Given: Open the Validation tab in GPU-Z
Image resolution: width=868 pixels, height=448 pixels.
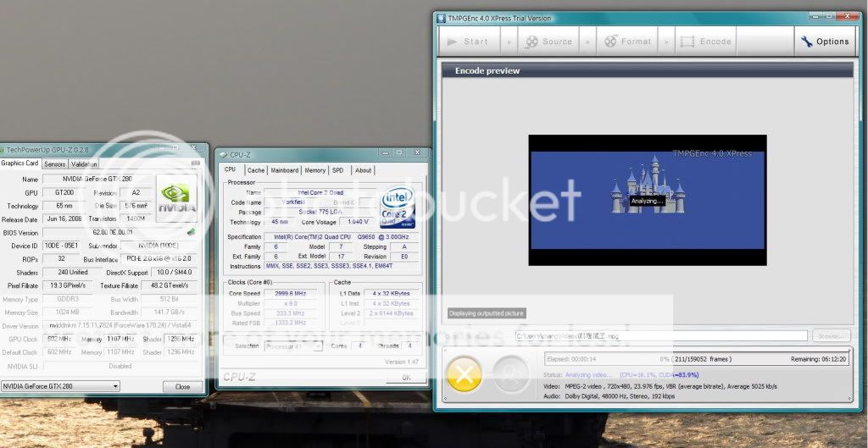Looking at the screenshot, I should 84,163.
